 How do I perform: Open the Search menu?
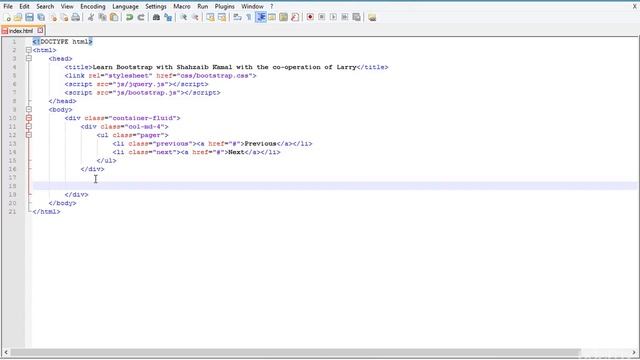45,7
